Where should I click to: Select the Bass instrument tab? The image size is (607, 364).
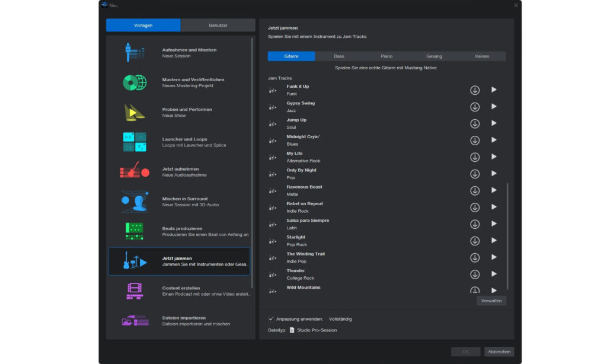click(x=338, y=56)
